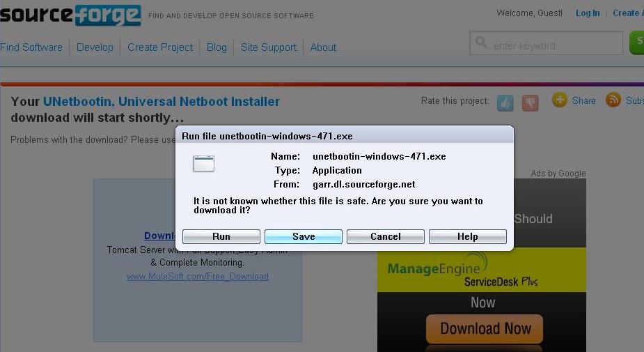Open the Blog page
The height and width of the screenshot is (352, 644).
point(217,47)
